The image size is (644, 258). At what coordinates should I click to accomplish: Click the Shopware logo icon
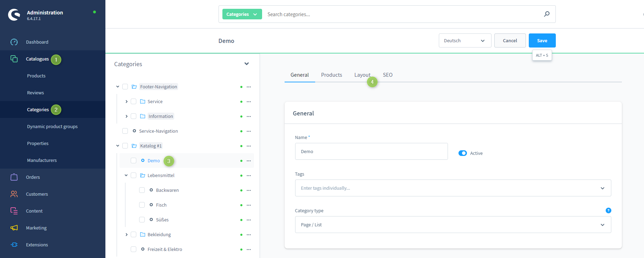click(14, 15)
